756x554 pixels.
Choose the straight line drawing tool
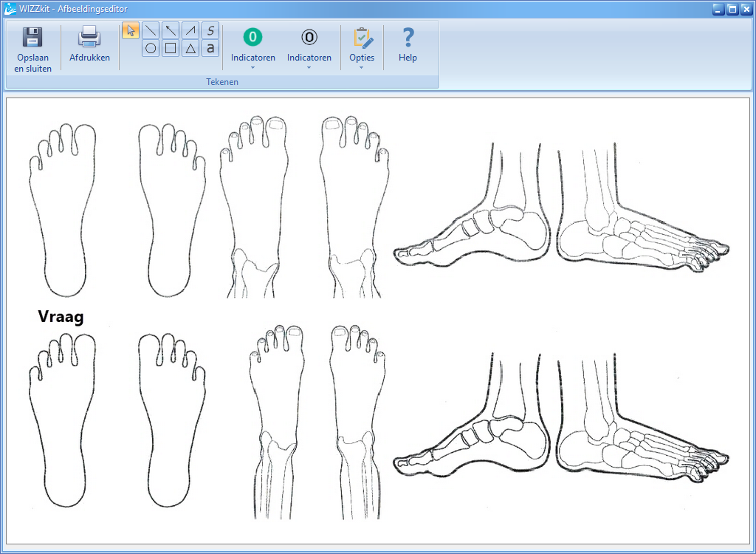151,30
